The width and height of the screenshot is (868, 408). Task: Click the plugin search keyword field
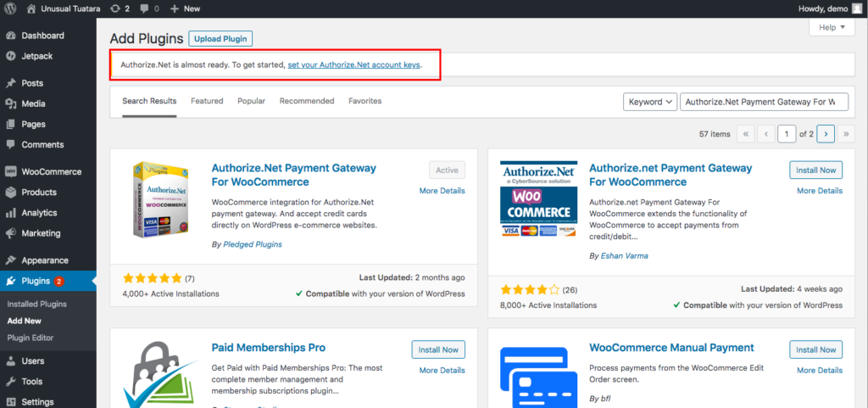tap(764, 102)
